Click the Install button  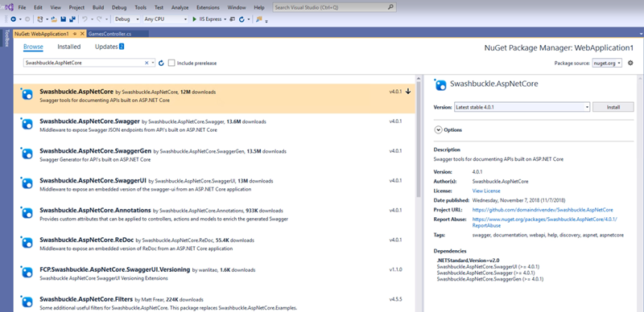click(x=613, y=107)
